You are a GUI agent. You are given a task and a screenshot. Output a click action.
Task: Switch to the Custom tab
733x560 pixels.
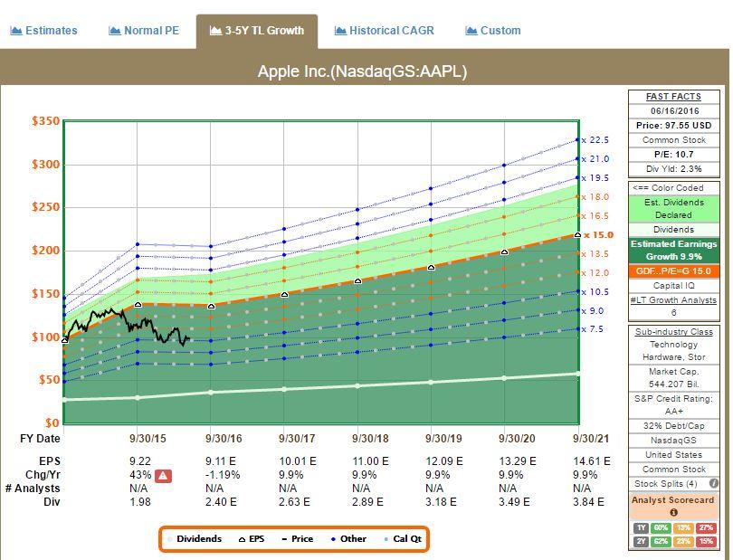492,31
